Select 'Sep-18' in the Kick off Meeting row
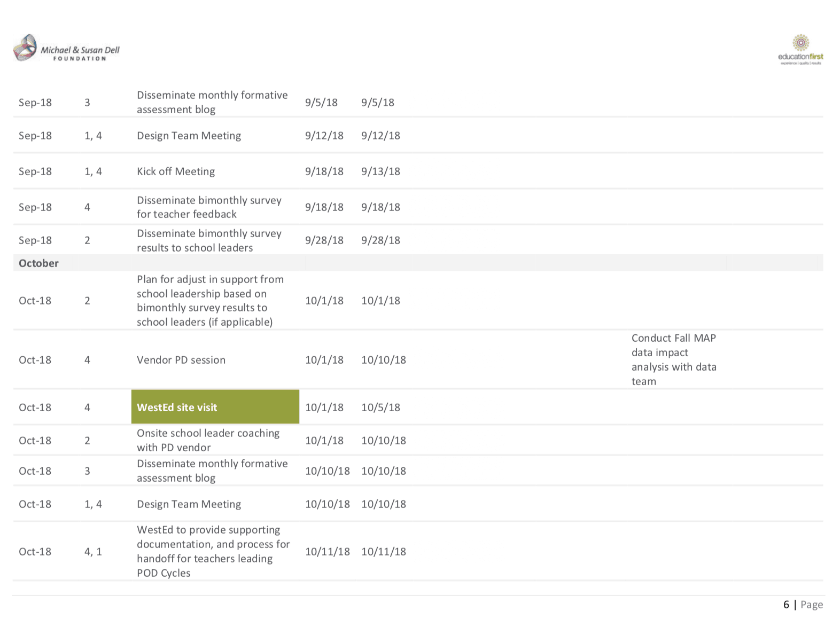This screenshot has height=627, width=840. click(x=35, y=171)
